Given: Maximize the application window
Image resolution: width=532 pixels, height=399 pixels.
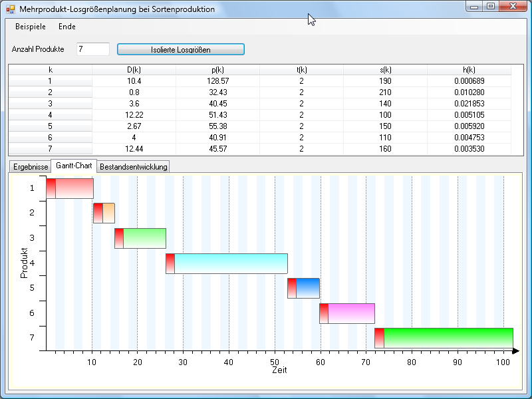Looking at the screenshot, I should pyautogui.click(x=490, y=7).
